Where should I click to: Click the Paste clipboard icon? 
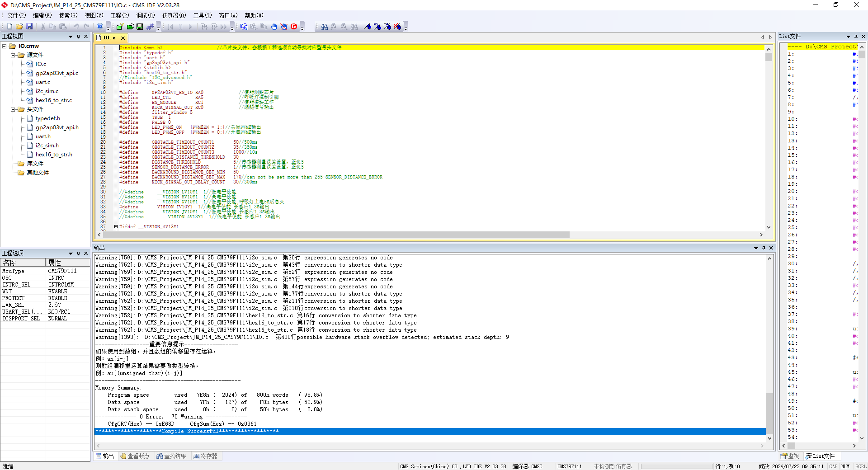(63, 27)
